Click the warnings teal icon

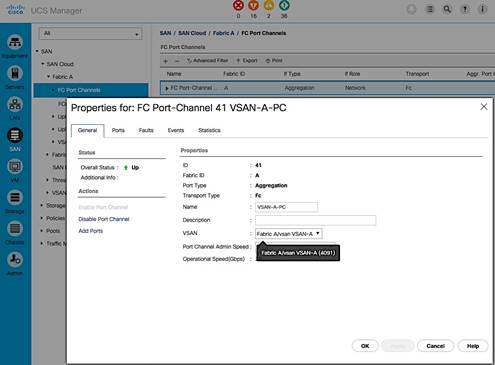pos(284,5)
